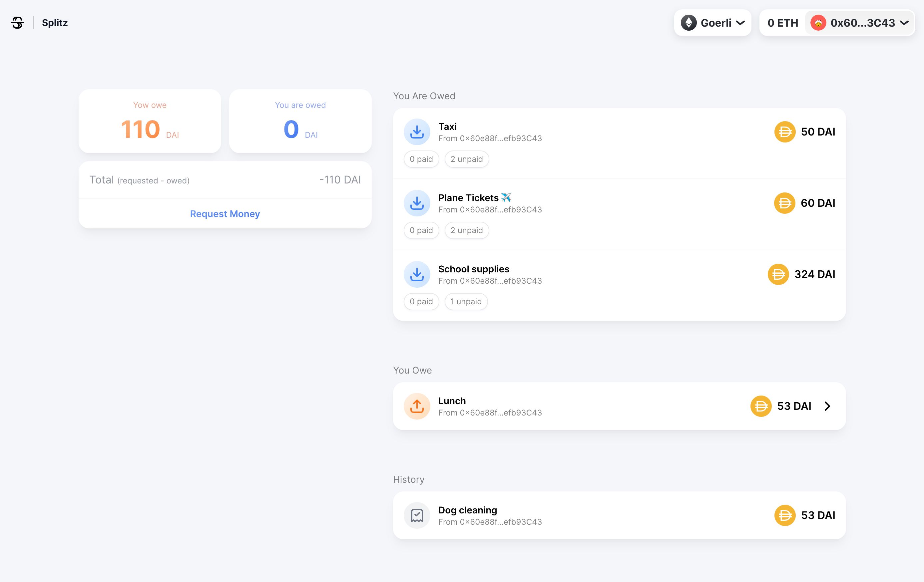924x582 pixels.
Task: Click the sender address under Dog cleaning
Action: pos(490,522)
